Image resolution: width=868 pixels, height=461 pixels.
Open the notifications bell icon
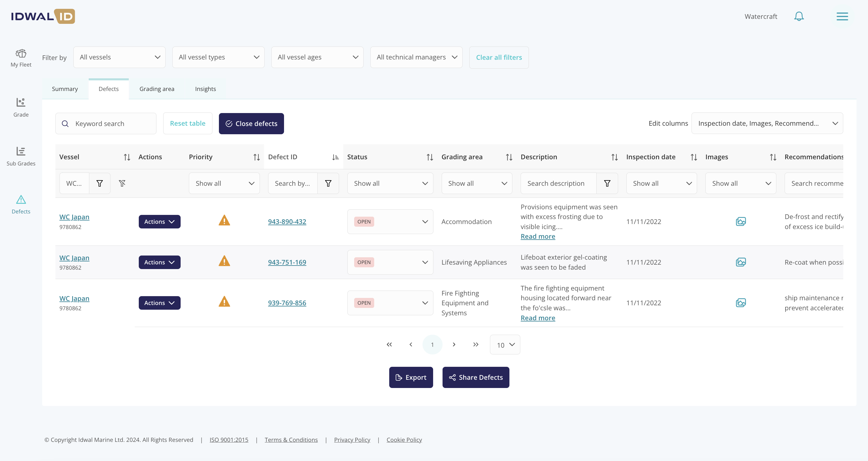(x=798, y=16)
